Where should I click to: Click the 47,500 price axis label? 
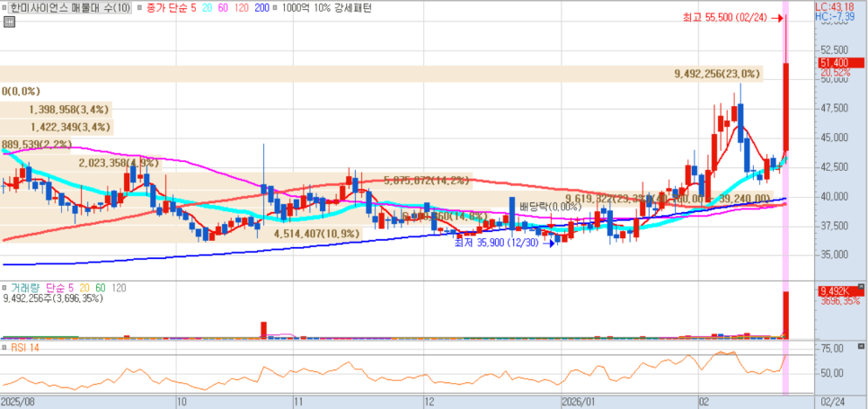coord(833,109)
